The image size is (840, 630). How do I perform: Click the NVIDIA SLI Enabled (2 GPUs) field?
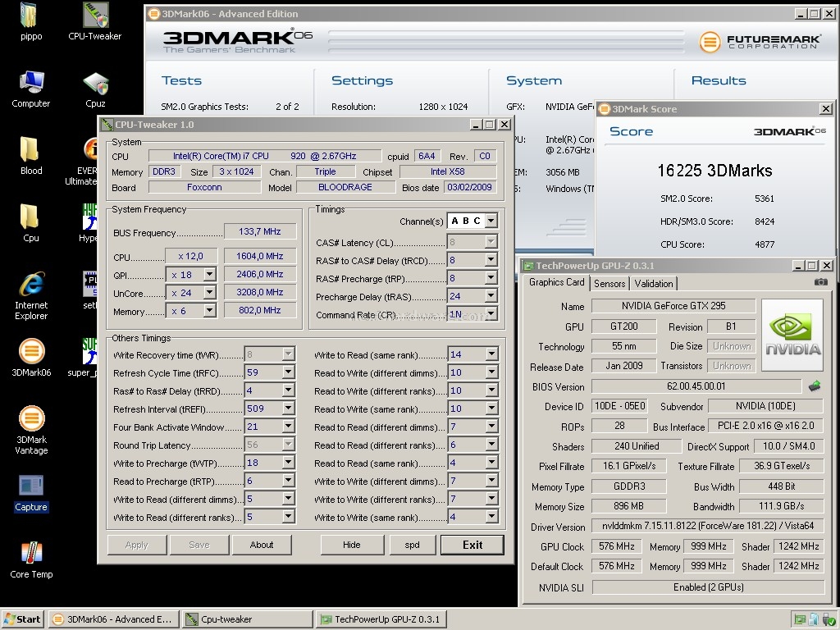708,587
